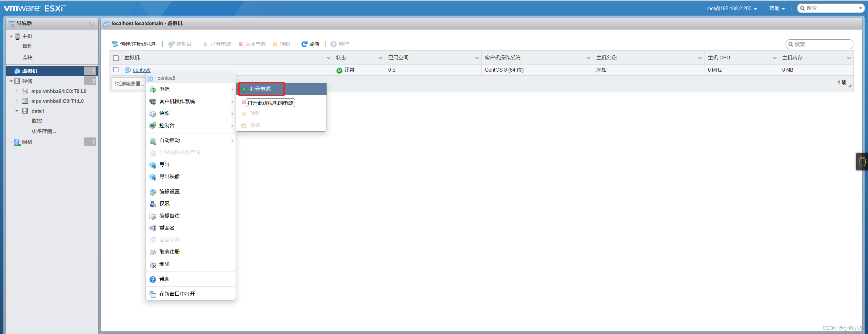868x334 pixels.
Task: Select mpx.vmhba64:C0:T0:L0 storage item
Action: tap(59, 91)
